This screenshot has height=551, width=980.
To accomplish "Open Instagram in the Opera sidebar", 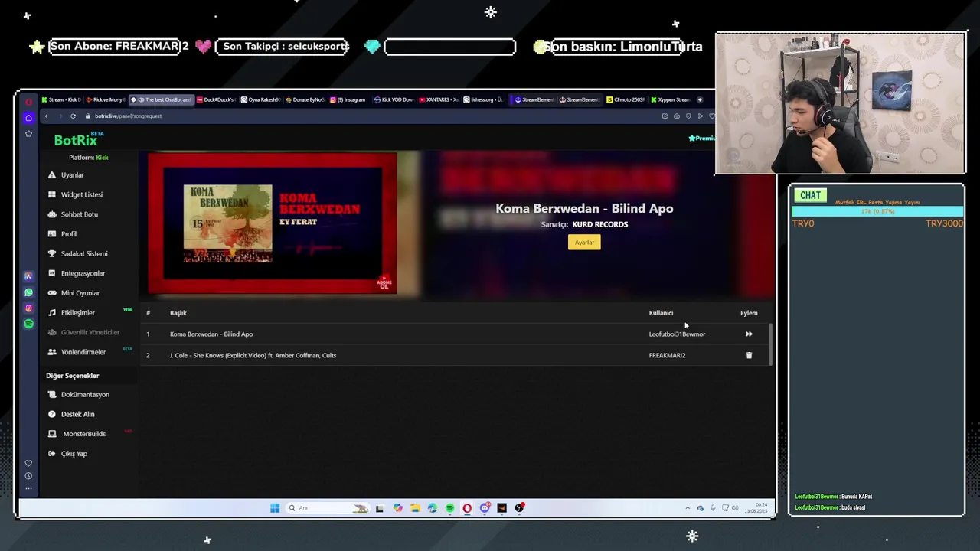I will point(28,308).
